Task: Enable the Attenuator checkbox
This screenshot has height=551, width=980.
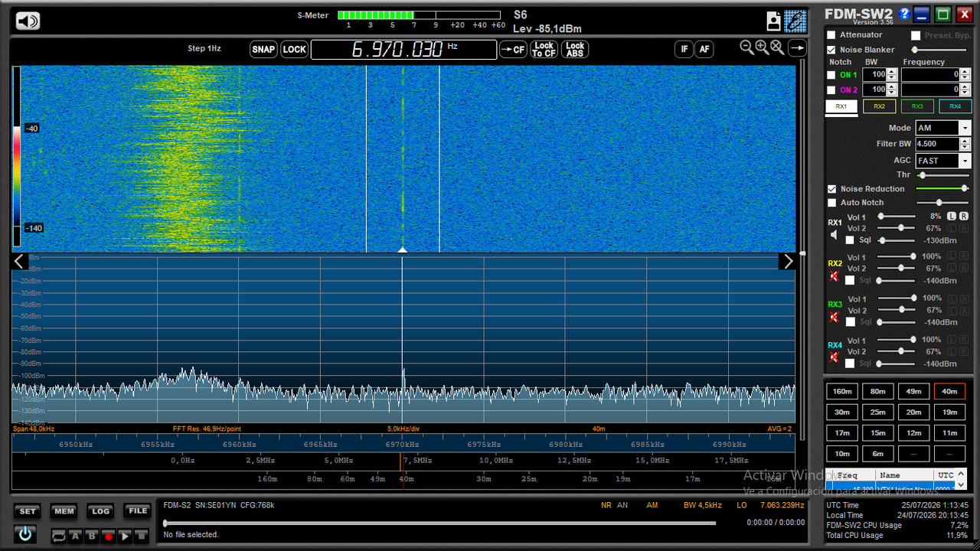Action: 831,35
